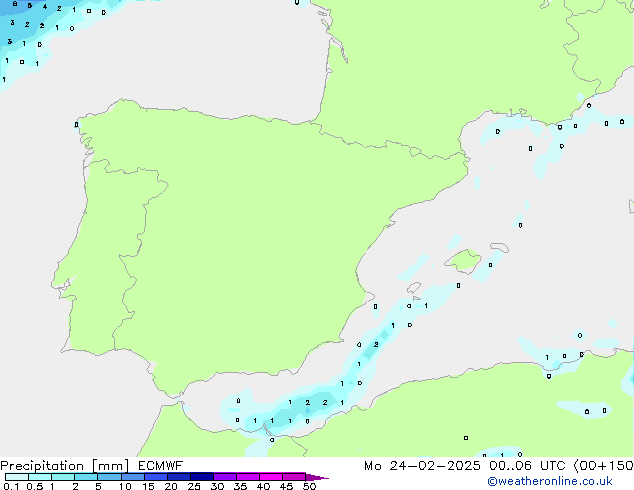Viewport: 634px width, 490px height.
Task: Select the 15–20 mm legend color swatch
Action: (155, 477)
